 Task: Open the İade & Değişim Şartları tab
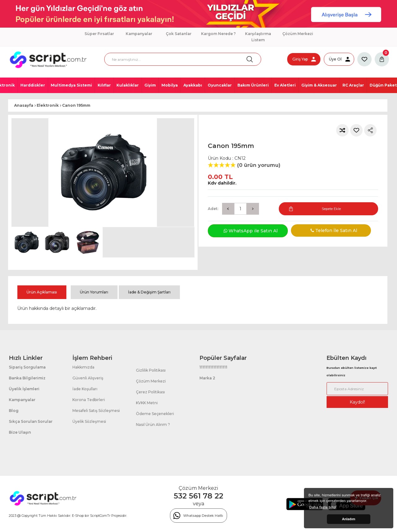[149, 292]
